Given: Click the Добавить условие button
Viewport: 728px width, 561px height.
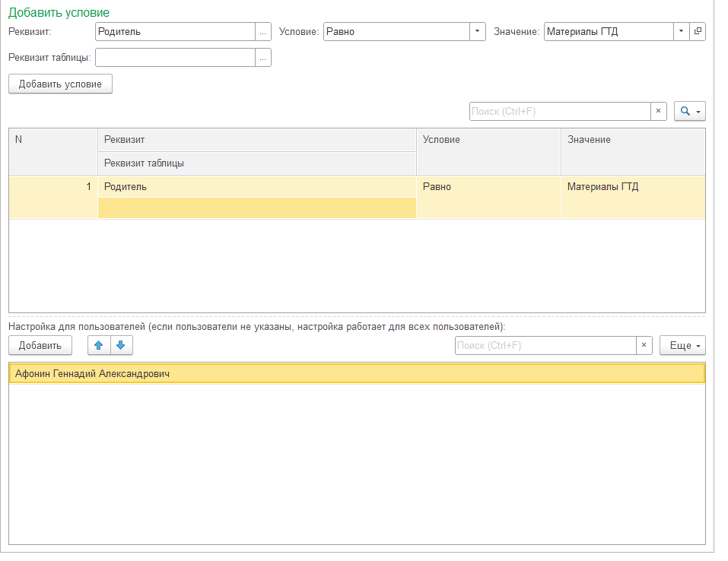Looking at the screenshot, I should [60, 84].
